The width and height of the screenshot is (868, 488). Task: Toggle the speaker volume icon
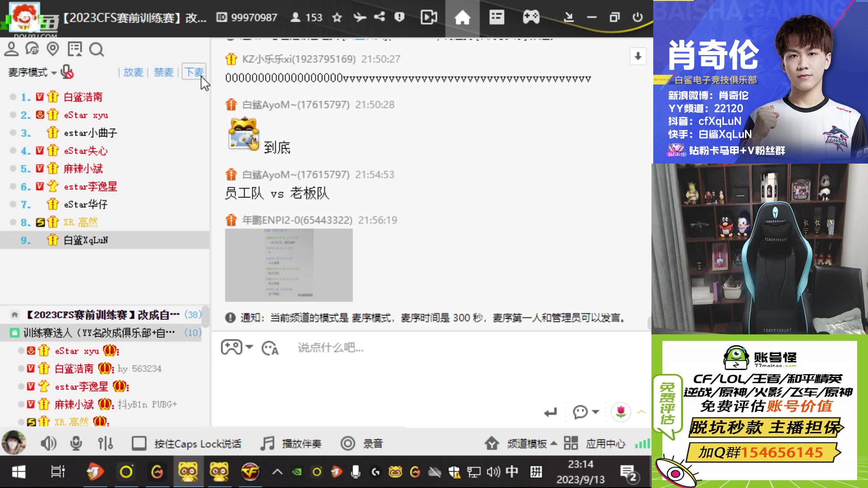pyautogui.click(x=48, y=444)
